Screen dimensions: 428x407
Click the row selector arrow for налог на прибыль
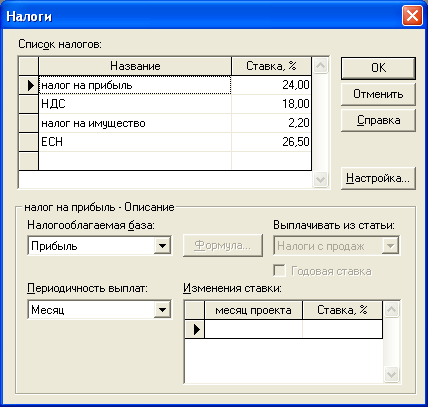pos(29,85)
